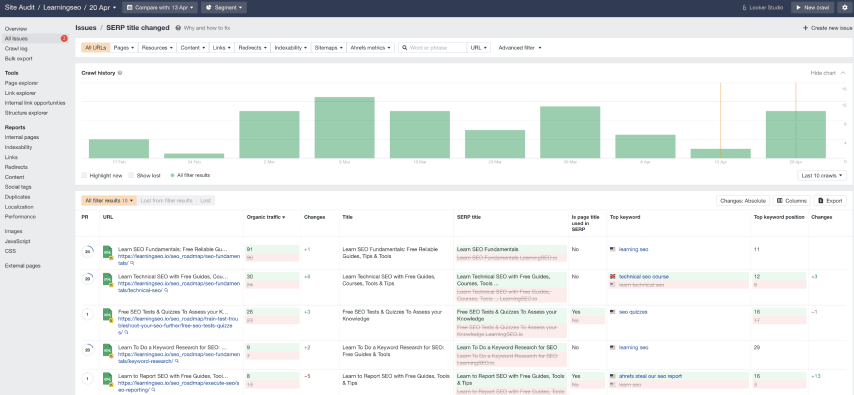Click the flag icon beside 'technical seo course'
The width and height of the screenshot is (854, 395).
(613, 277)
